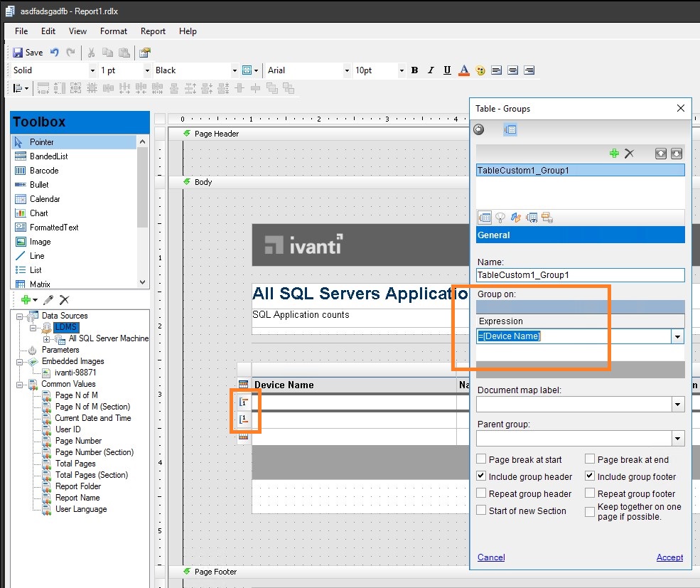This screenshot has width=700, height=588.
Task: Enable Repeat group header
Action: 480,493
